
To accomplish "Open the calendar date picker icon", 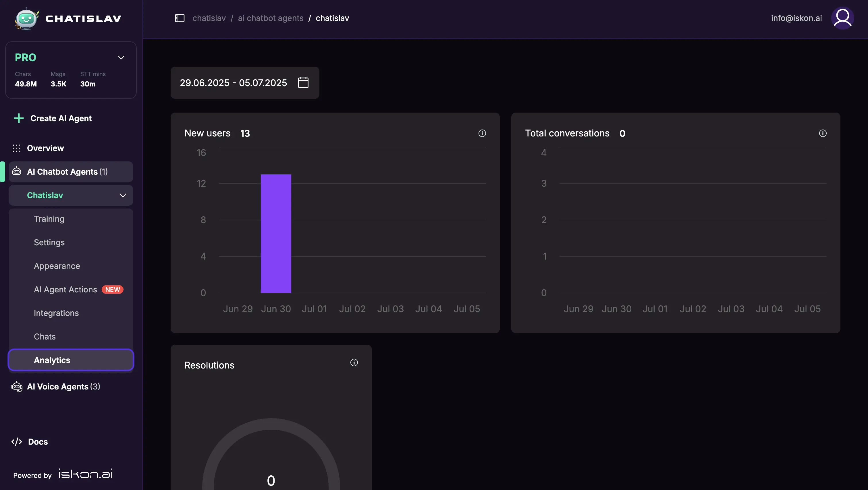I will coord(303,82).
